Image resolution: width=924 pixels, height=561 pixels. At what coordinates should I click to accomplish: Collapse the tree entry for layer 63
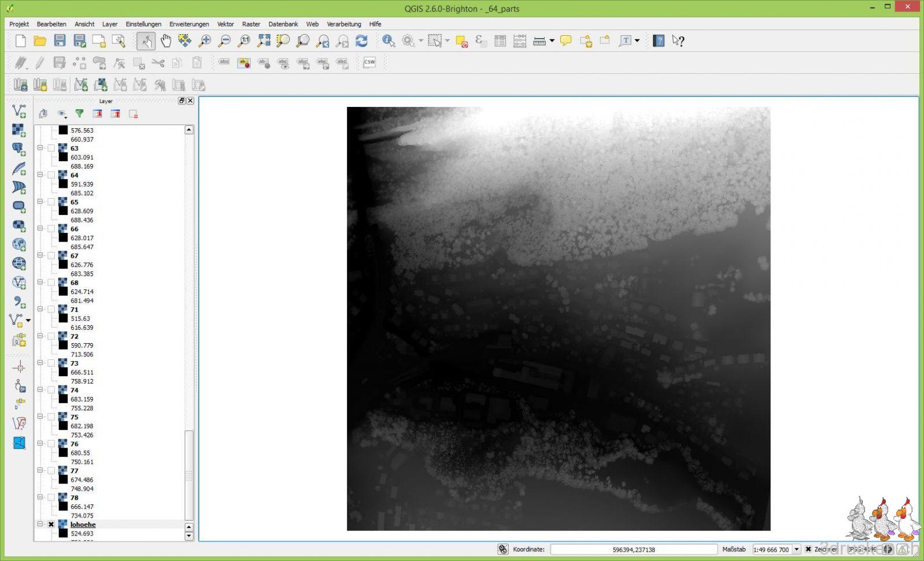(x=39, y=148)
